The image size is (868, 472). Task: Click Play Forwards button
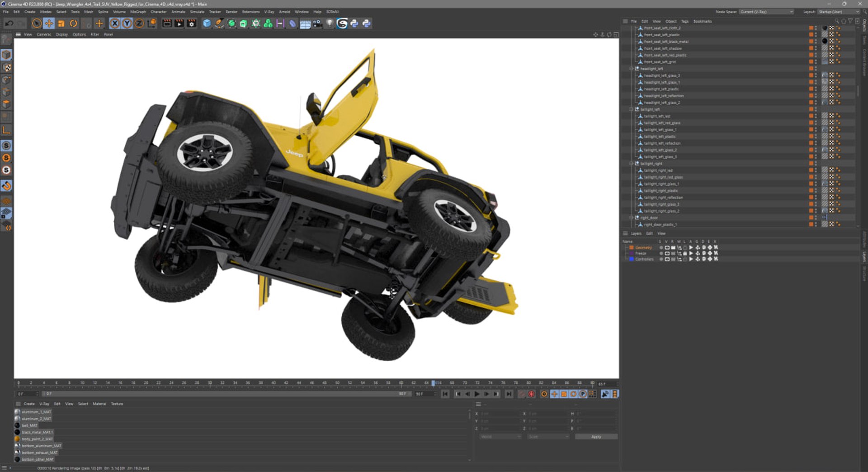tap(477, 394)
